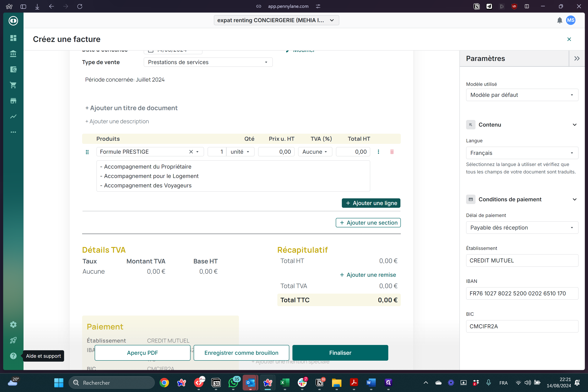
Task: Click Ajouter une section button
Action: pos(368,223)
